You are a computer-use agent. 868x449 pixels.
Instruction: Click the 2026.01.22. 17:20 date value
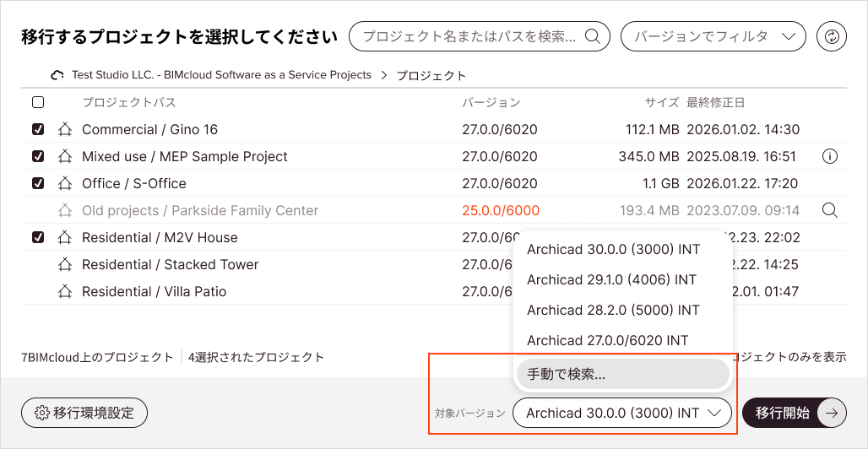[742, 183]
